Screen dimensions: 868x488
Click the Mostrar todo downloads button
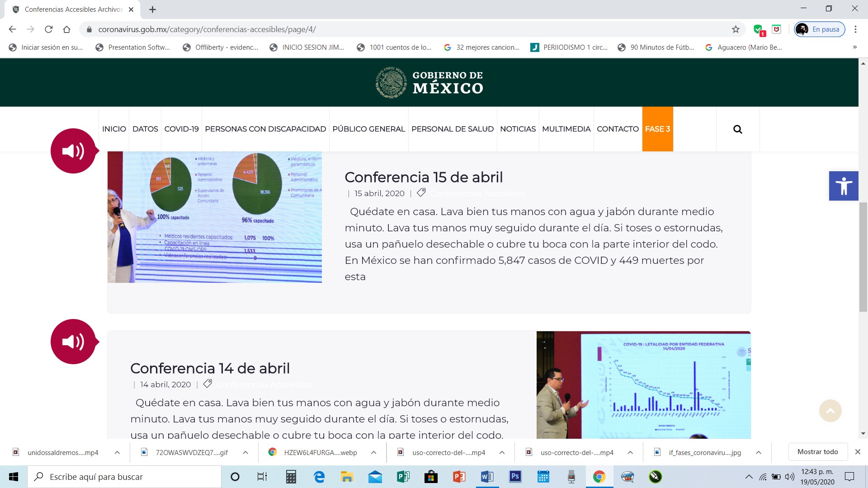[817, 452]
